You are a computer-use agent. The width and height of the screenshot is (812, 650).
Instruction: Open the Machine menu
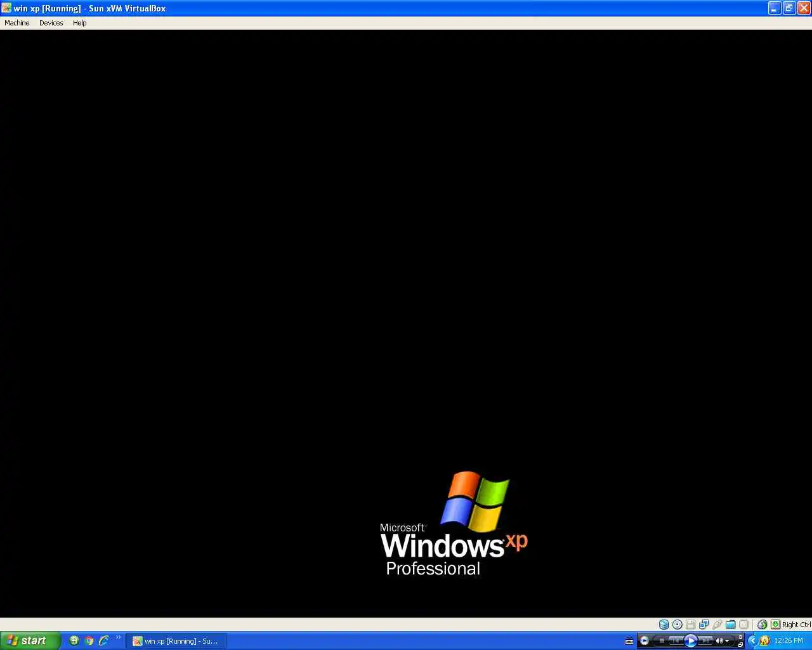click(x=17, y=23)
